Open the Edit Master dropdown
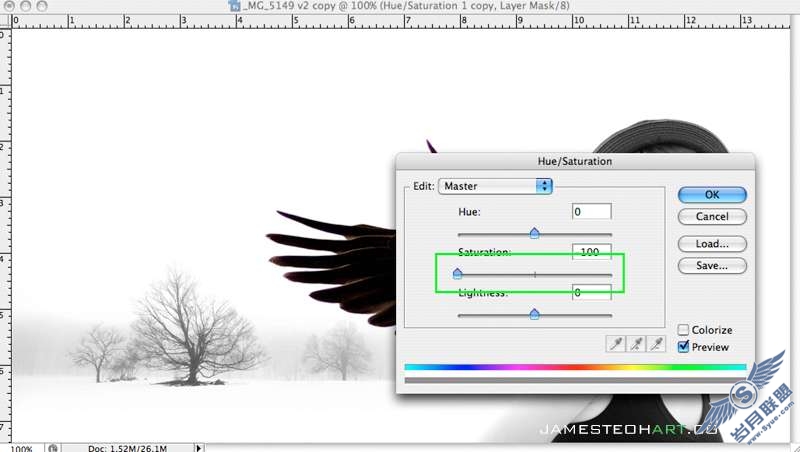 click(495, 186)
